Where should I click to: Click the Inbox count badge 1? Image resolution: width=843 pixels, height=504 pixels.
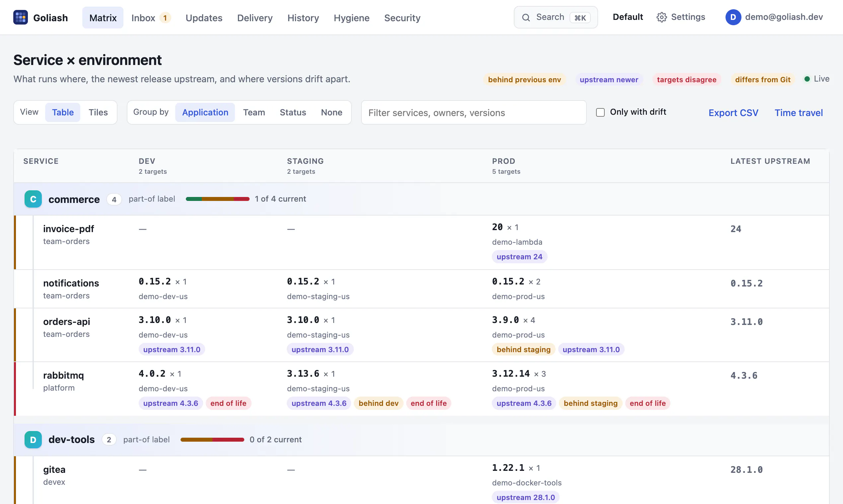tap(165, 18)
